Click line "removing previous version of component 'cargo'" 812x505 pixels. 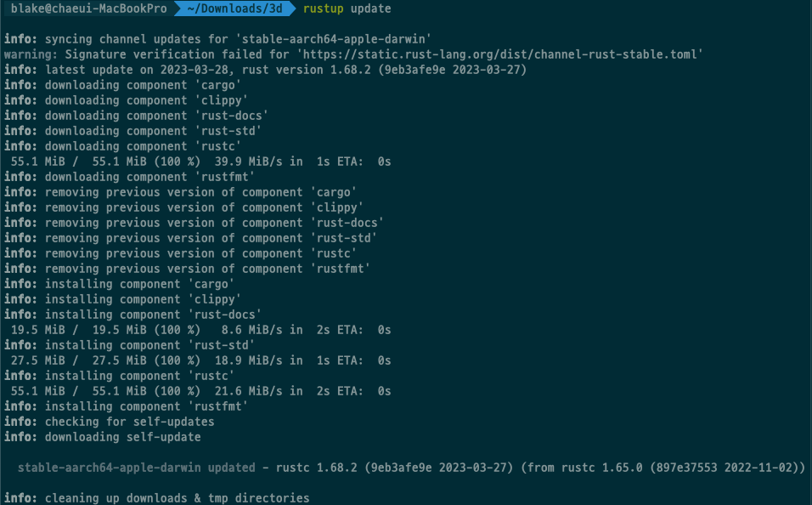[180, 192]
